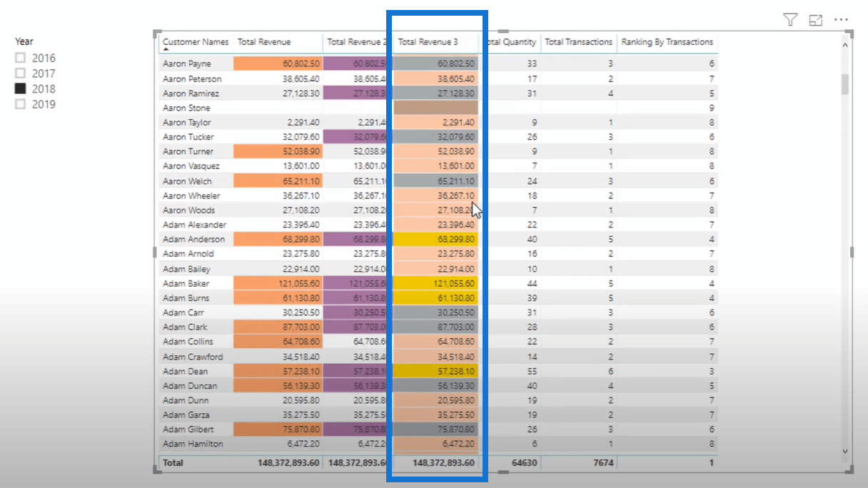Sort by Customer Names column header
This screenshot has height=488, width=868.
tap(196, 42)
